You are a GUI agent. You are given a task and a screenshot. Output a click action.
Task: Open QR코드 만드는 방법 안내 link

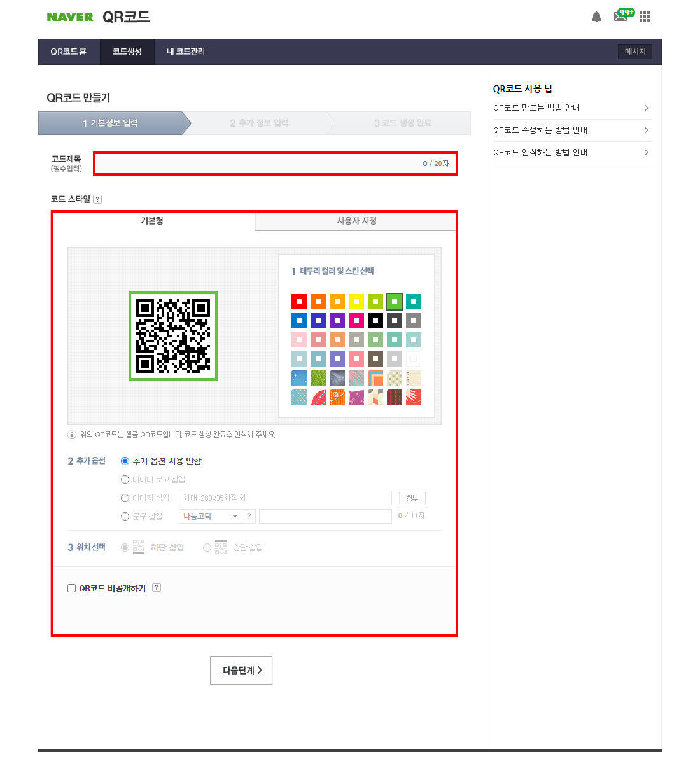(536, 108)
